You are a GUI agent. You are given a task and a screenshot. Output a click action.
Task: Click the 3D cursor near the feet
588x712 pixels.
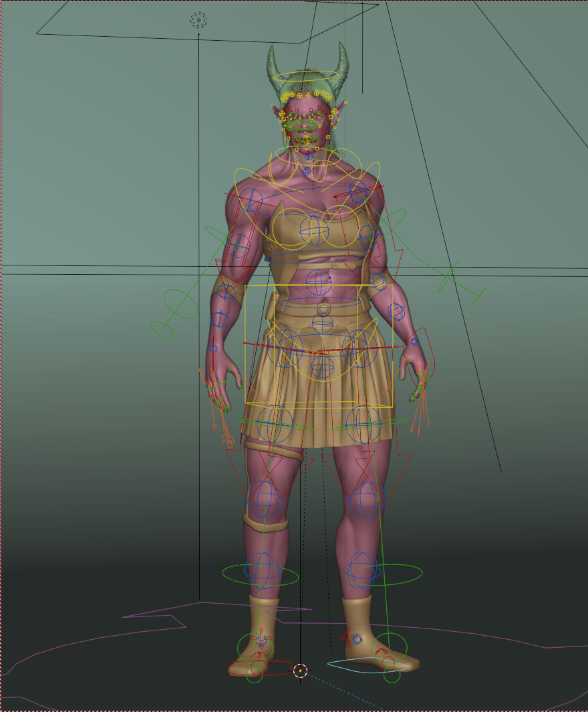301,671
